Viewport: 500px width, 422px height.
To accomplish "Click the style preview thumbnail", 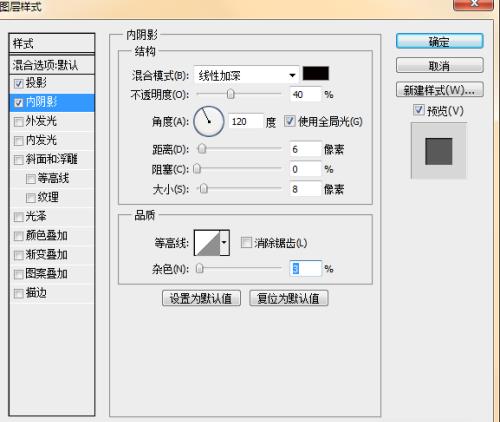I will 439,151.
